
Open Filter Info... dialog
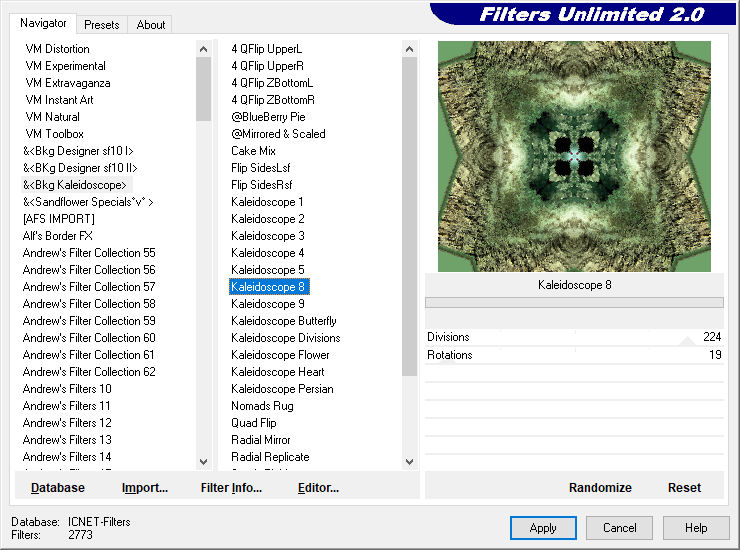coord(231,487)
